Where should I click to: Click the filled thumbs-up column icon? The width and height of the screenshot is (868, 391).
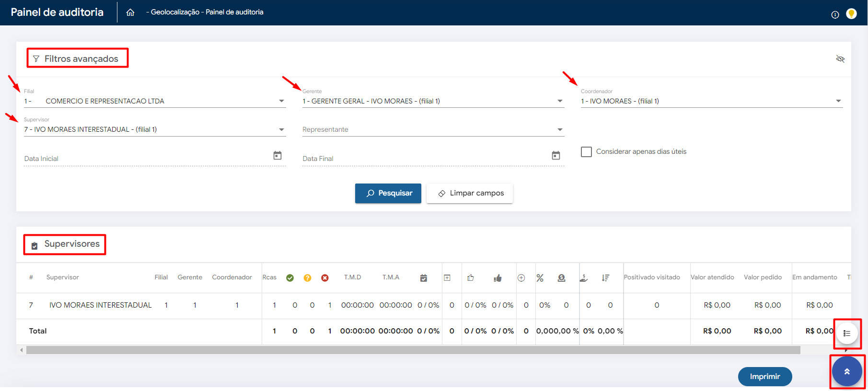pos(498,278)
